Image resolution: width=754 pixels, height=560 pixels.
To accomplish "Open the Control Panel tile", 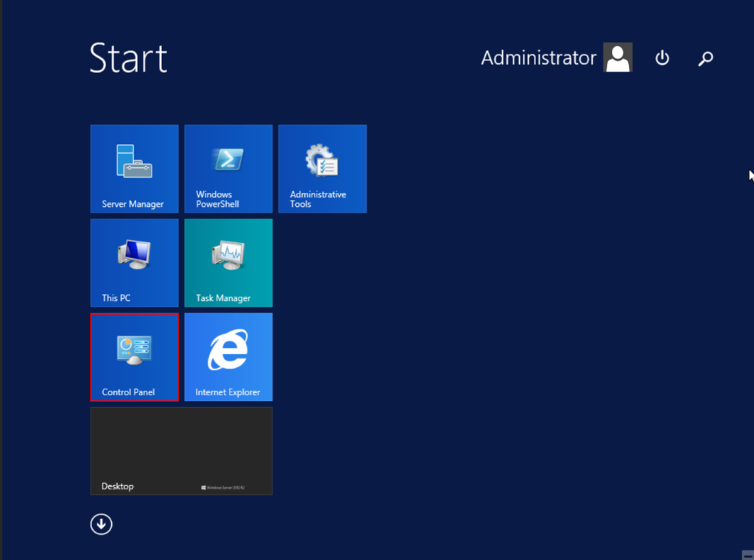I will pos(134,357).
